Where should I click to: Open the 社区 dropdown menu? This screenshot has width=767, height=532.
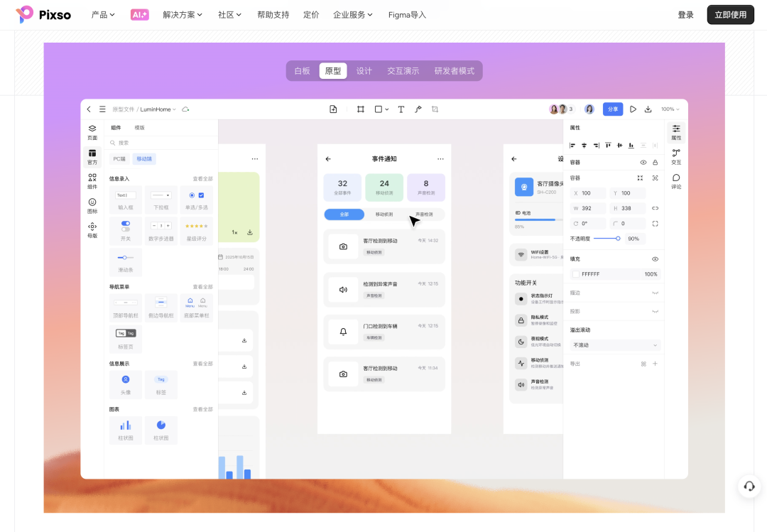pyautogui.click(x=230, y=15)
